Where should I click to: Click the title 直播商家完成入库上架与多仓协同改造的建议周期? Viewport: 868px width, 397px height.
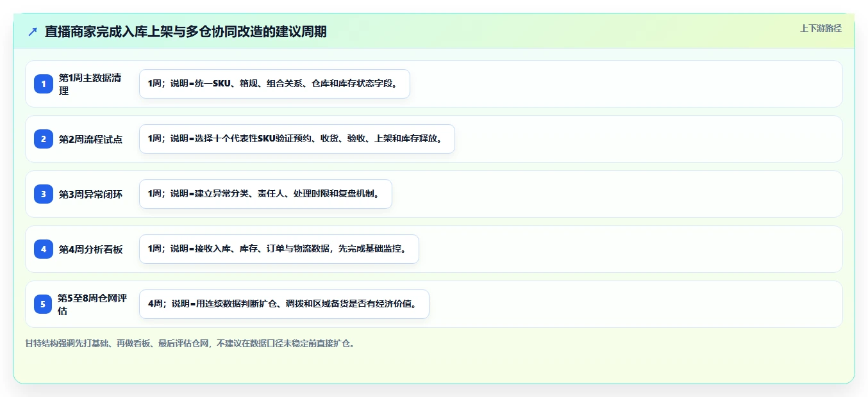tap(186, 31)
